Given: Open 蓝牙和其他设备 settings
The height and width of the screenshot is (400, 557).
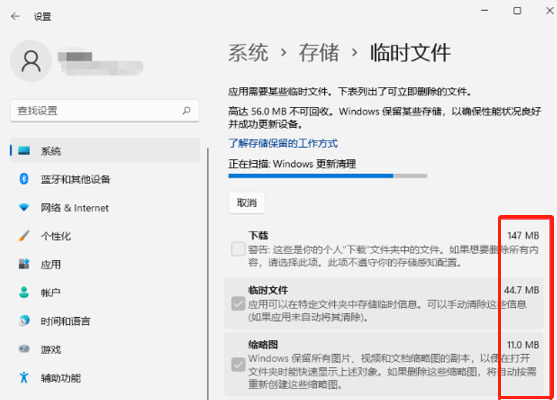Looking at the screenshot, I should pos(105,179).
